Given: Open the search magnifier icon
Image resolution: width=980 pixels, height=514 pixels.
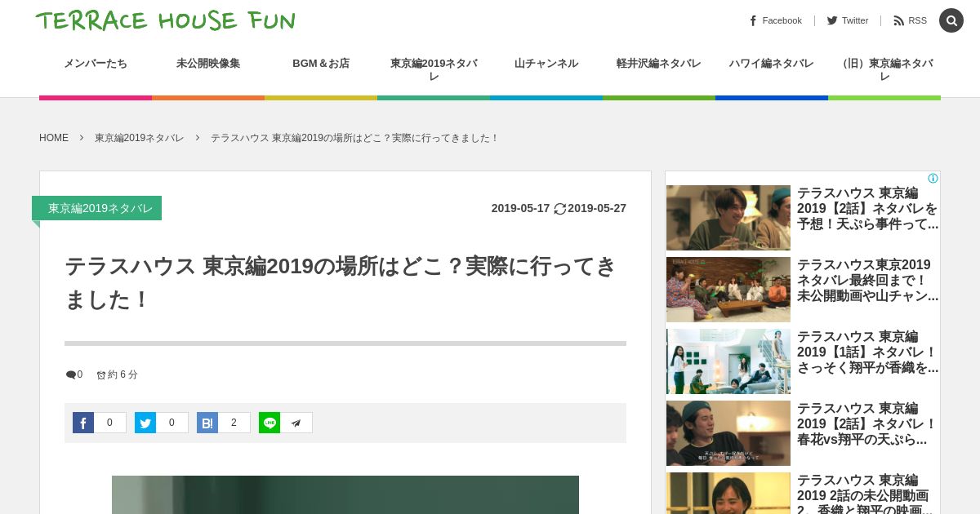Looking at the screenshot, I should point(951,20).
